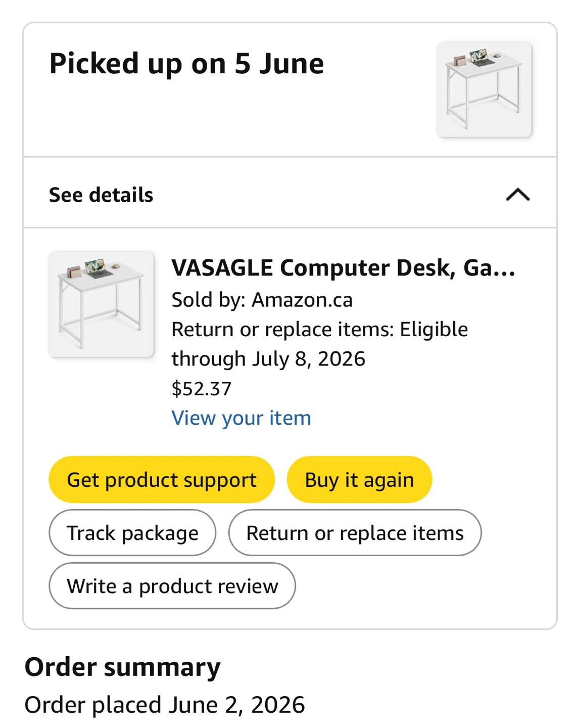This screenshot has height=728, width=580.
Task: Select the Buy it again button
Action: click(x=359, y=479)
